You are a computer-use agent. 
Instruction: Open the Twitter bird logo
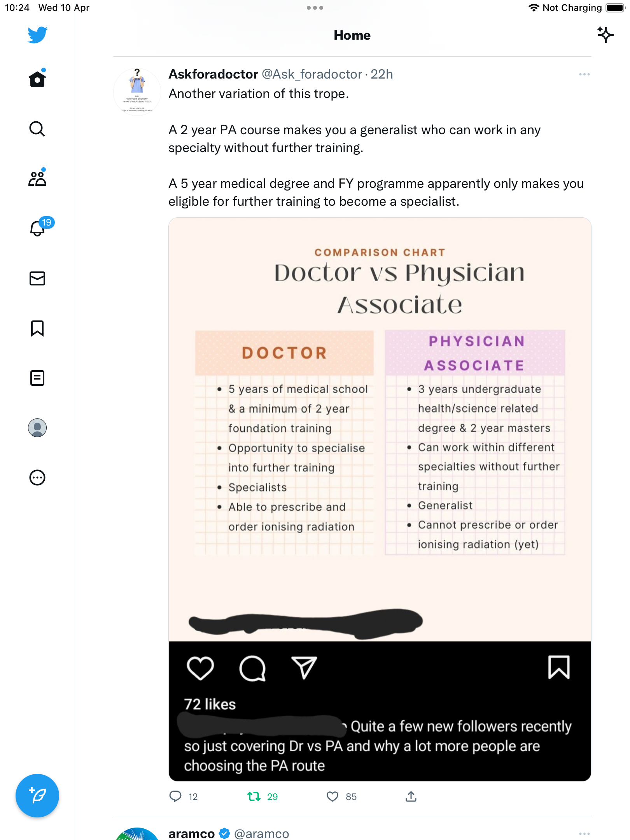[x=37, y=35]
